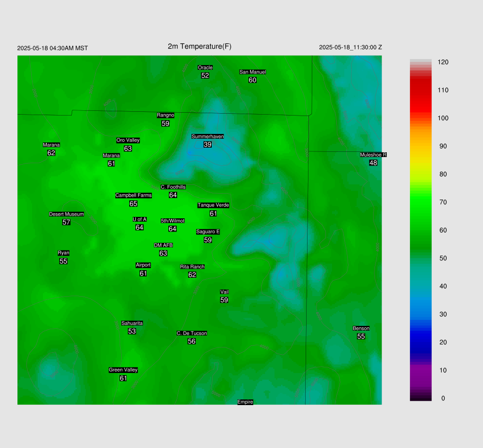Click the Sahuarita station label
Screen dimensions: 483x448
coord(132,323)
